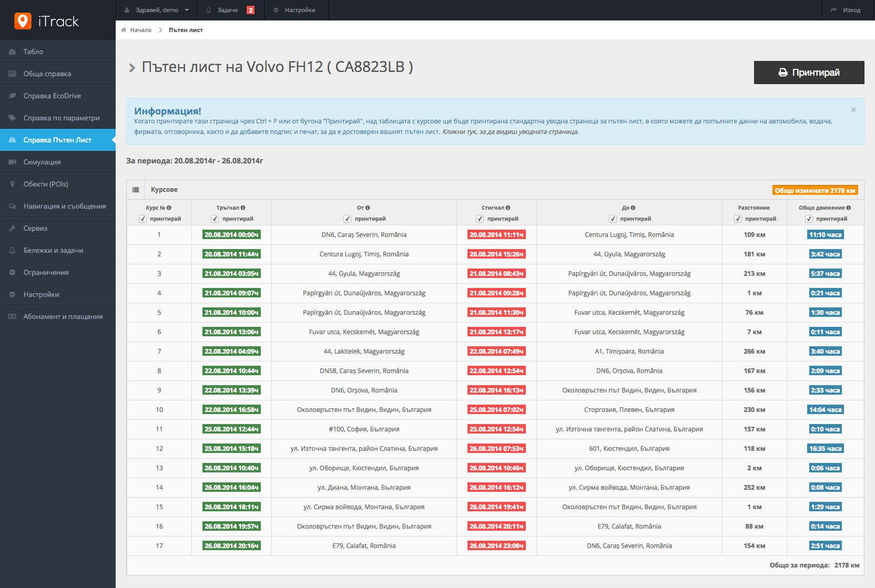This screenshot has height=588, width=875.
Task: Click arrival badge 26.08.2014 23:08ч
Action: coord(496,546)
